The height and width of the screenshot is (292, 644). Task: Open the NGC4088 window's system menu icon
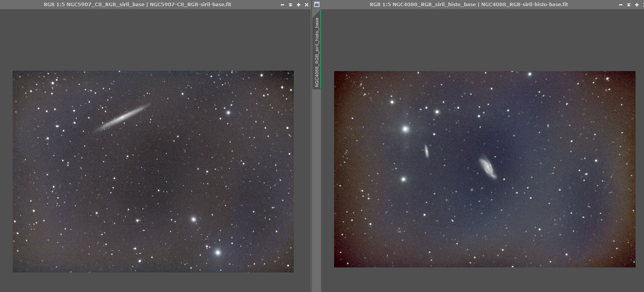(317, 5)
